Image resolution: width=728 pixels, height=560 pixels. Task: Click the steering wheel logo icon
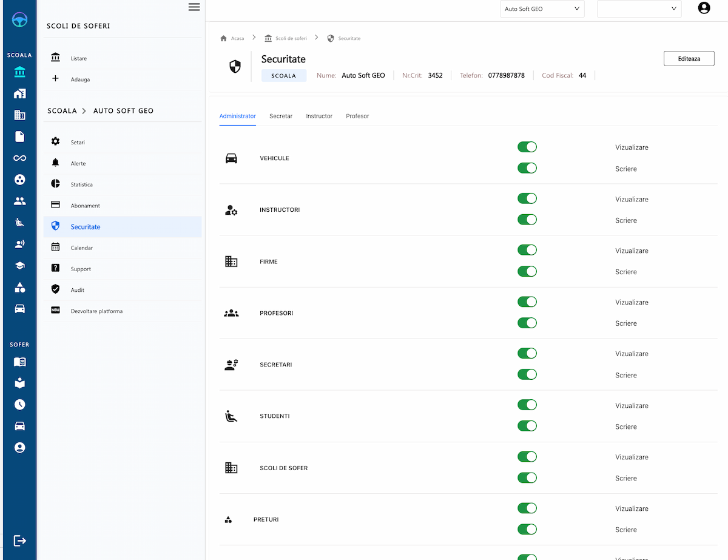tap(19, 20)
